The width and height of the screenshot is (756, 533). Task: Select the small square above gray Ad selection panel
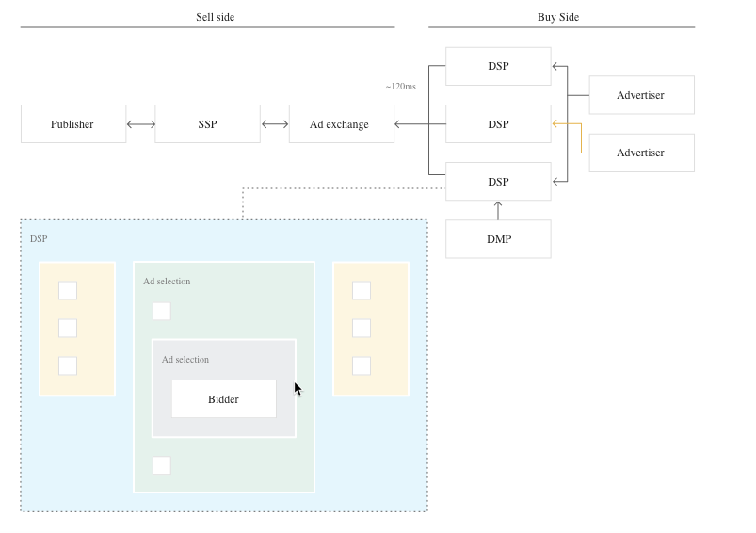(x=162, y=311)
